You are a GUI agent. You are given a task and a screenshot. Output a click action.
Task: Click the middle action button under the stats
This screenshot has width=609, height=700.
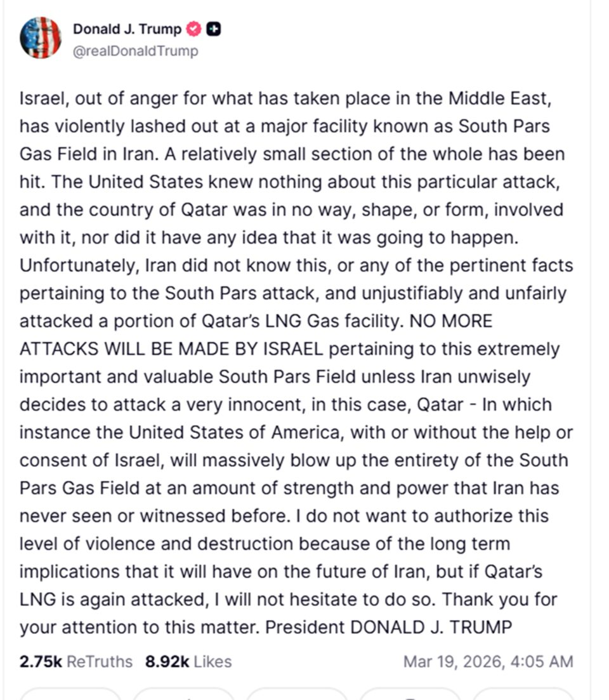(296, 694)
